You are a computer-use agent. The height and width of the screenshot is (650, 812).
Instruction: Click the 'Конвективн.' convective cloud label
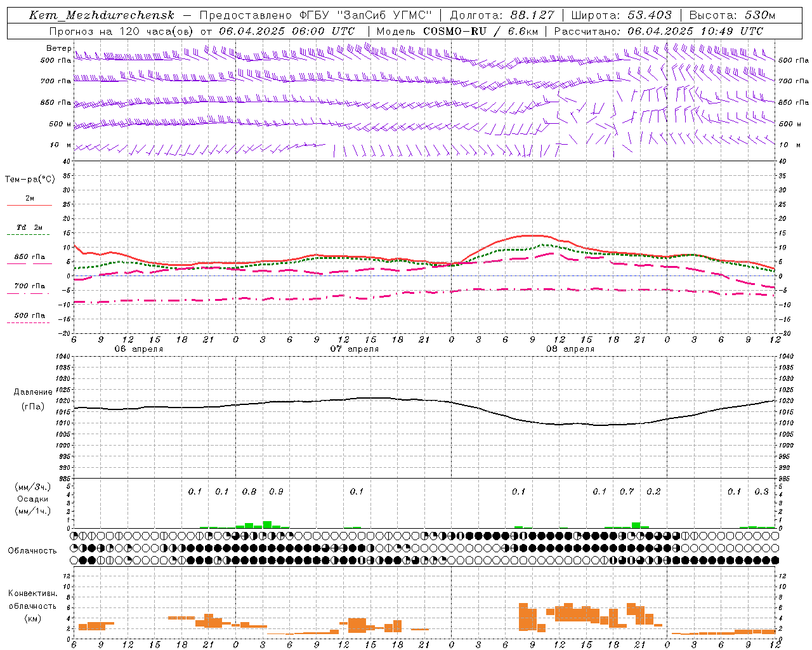tap(32, 594)
